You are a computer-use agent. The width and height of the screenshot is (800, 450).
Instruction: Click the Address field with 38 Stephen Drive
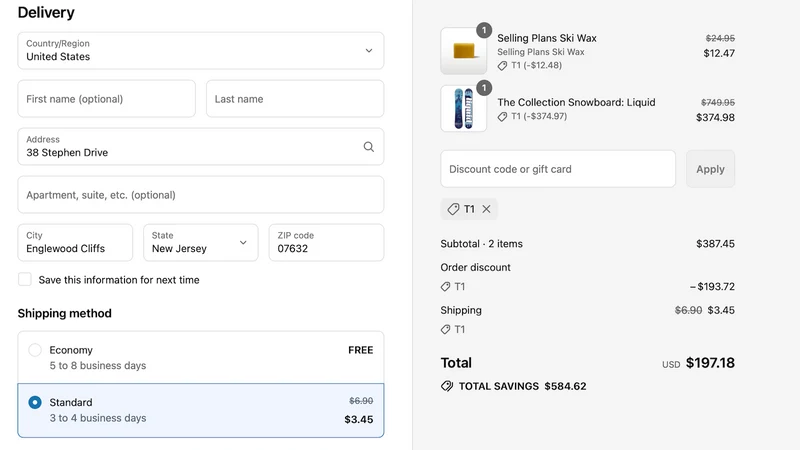[x=201, y=146]
